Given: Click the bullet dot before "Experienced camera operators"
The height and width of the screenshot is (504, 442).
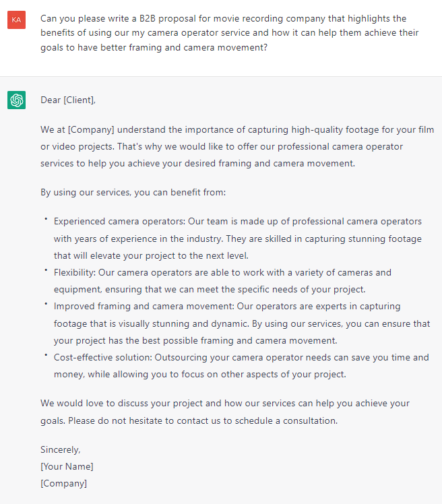Looking at the screenshot, I should [46, 220].
